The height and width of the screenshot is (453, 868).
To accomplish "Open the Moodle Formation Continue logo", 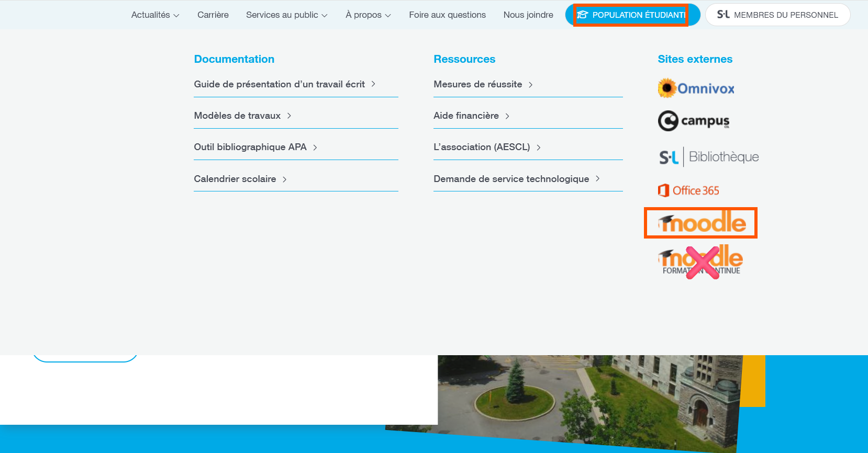I will (700, 261).
